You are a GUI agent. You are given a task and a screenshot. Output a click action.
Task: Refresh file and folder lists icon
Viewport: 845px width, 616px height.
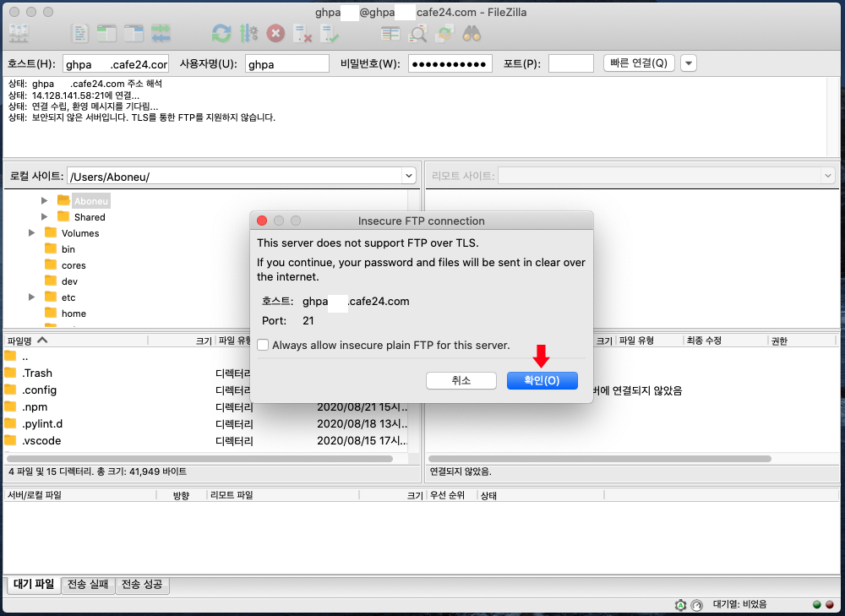221,34
